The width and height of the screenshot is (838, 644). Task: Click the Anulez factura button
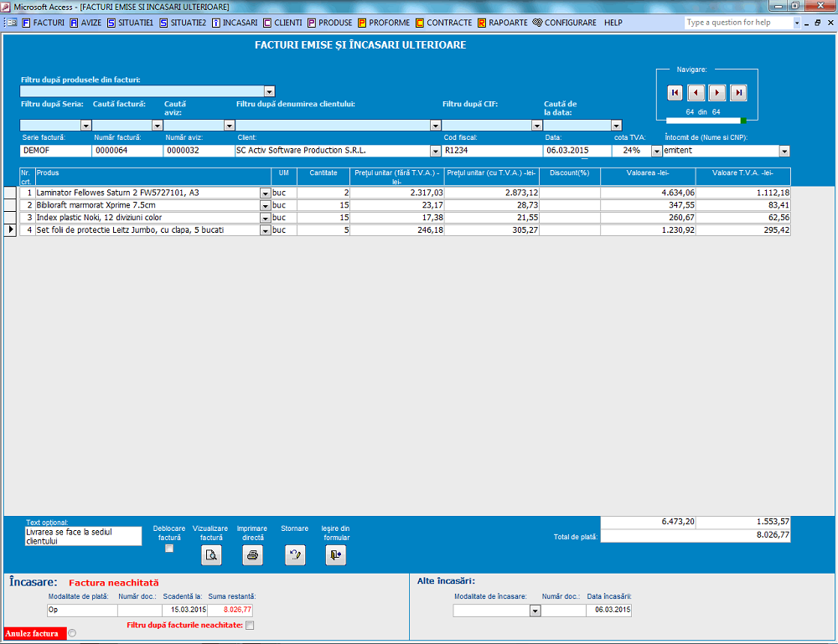[x=34, y=633]
